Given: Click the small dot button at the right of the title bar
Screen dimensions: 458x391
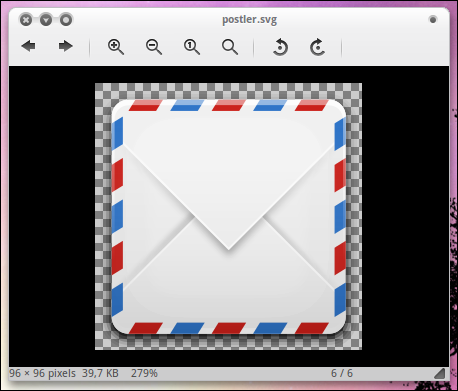Looking at the screenshot, I should 433,20.
